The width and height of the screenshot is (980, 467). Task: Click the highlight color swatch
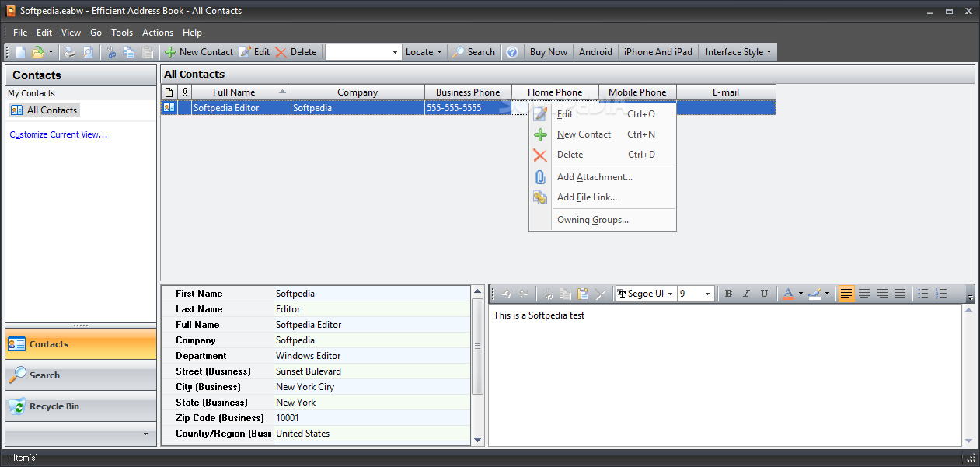point(814,294)
